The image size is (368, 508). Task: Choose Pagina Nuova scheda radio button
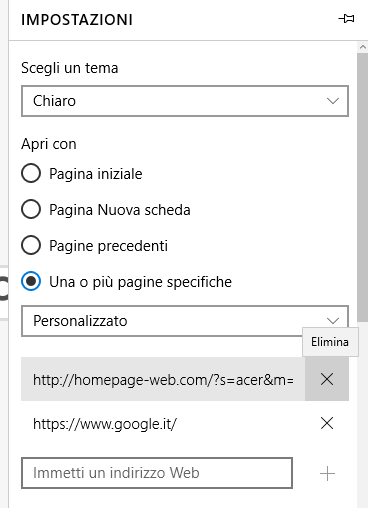[31, 209]
